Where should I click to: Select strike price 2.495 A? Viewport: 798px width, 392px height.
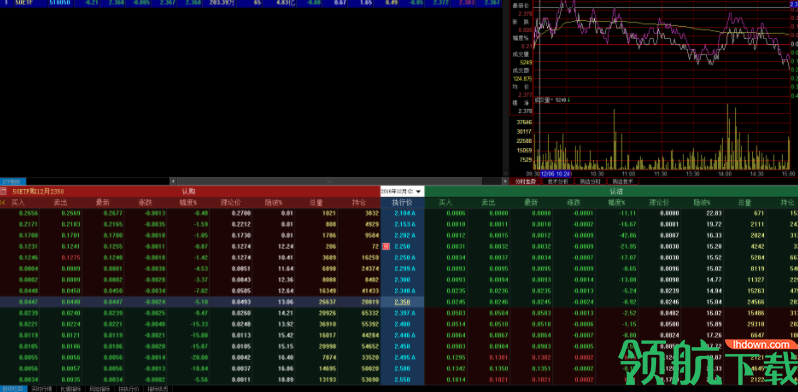point(405,357)
